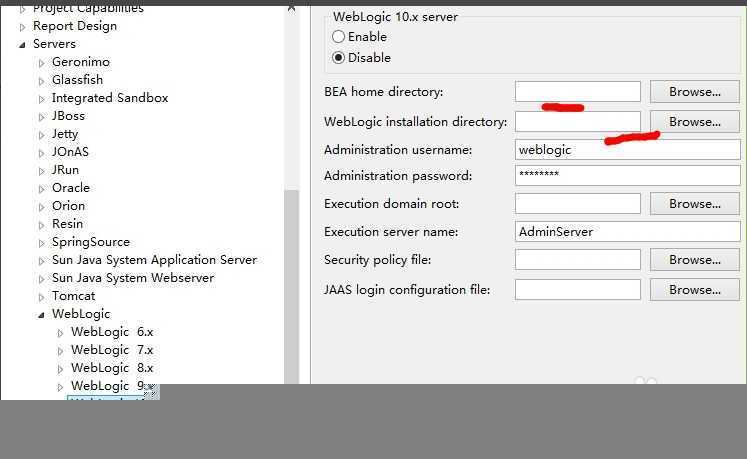
Task: Expand the Jetty server node
Action: click(41, 135)
